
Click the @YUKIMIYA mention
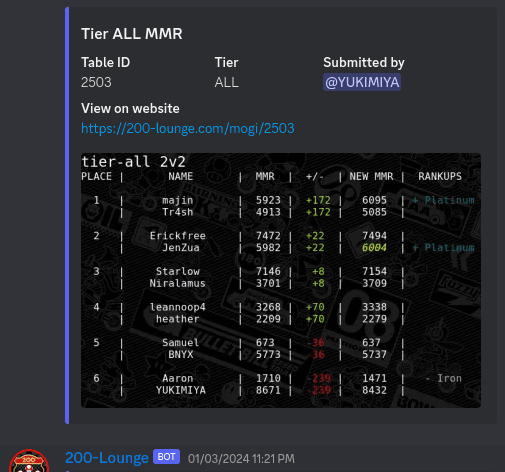[x=362, y=82]
